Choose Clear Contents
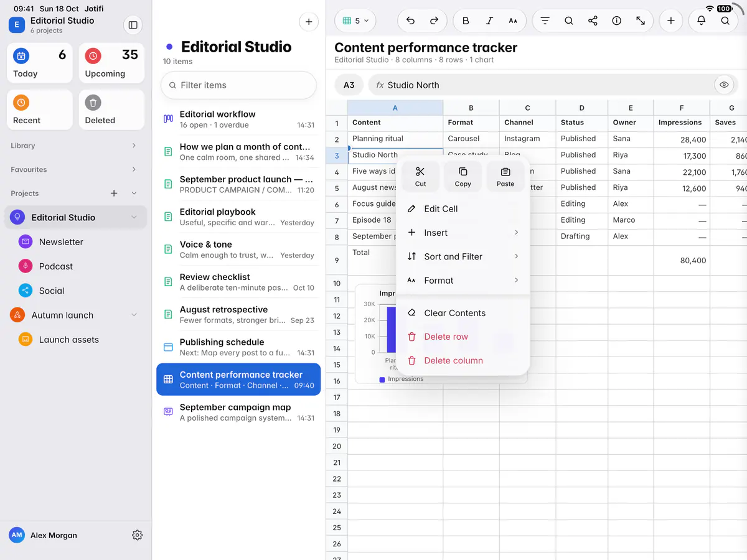 click(463, 313)
